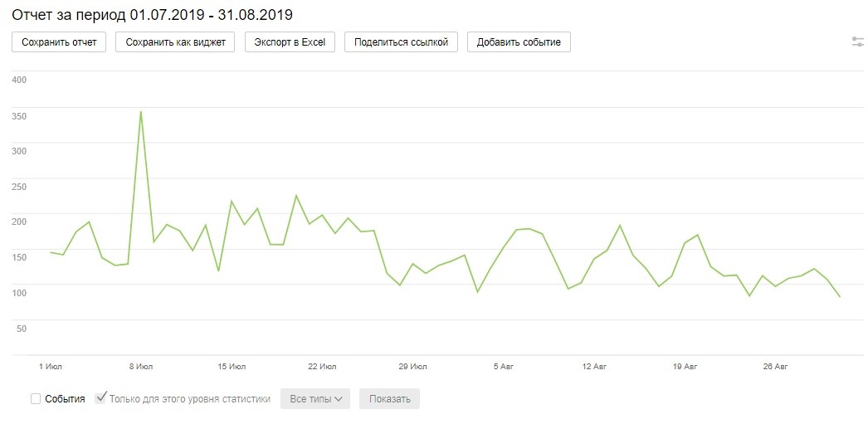
Task: Click the 350 value on Y axis
Action: pyautogui.click(x=19, y=115)
